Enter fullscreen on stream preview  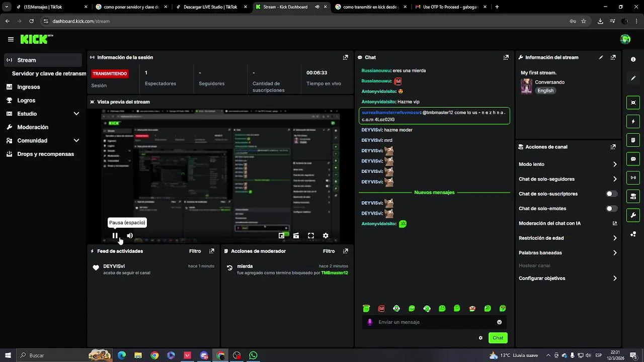pyautogui.click(x=311, y=235)
